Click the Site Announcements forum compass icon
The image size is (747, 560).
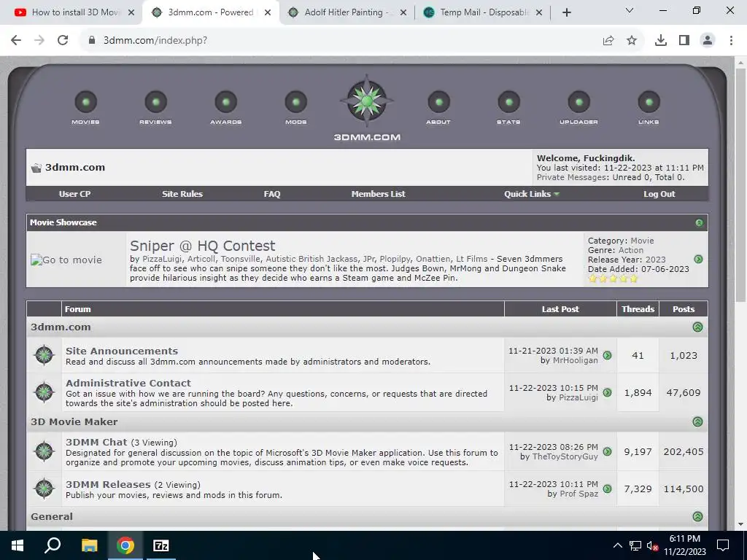44,355
